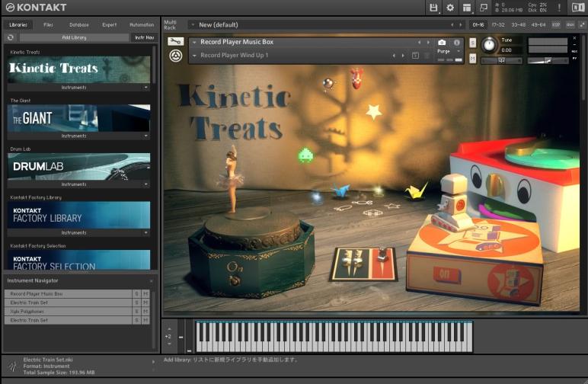Click the NI logo in header
This screenshot has height=384, width=588.
pyautogui.click(x=578, y=8)
